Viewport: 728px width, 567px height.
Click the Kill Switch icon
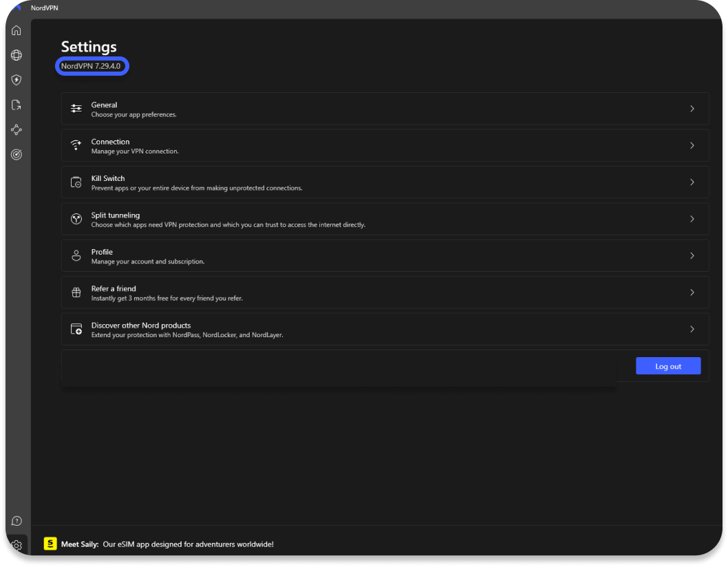point(76,182)
